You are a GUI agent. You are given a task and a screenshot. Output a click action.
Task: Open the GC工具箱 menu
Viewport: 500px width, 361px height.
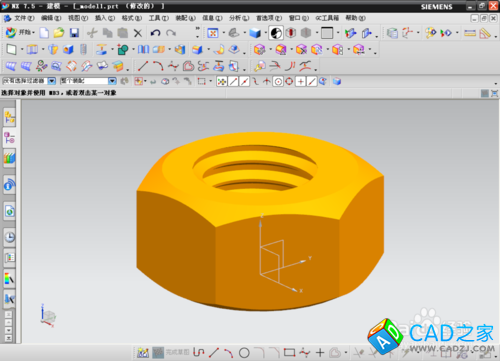(x=327, y=18)
